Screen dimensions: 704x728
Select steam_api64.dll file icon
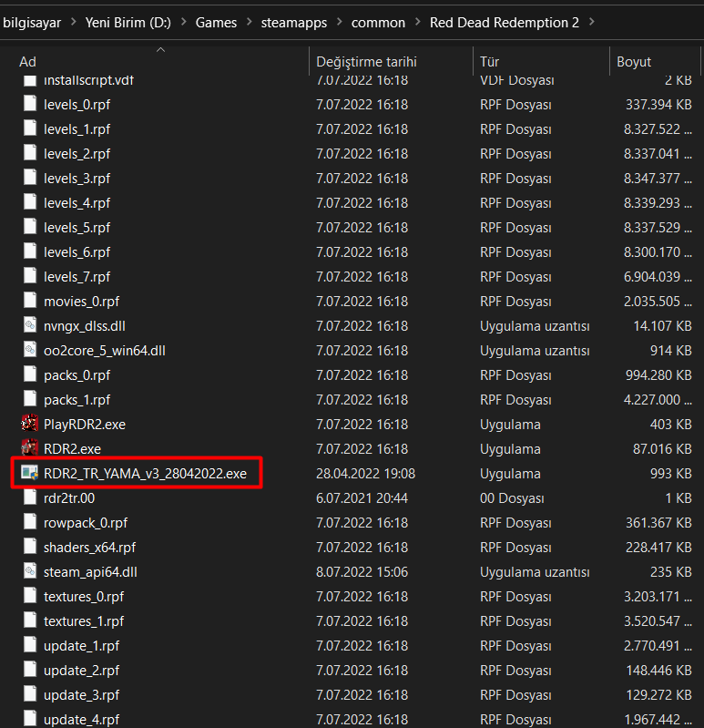pyautogui.click(x=30, y=571)
